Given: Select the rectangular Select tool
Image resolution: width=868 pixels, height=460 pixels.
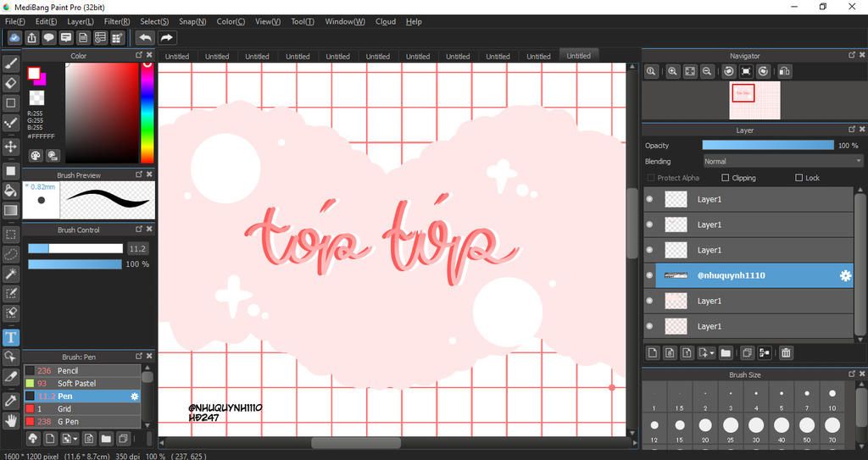Looking at the screenshot, I should (x=10, y=235).
